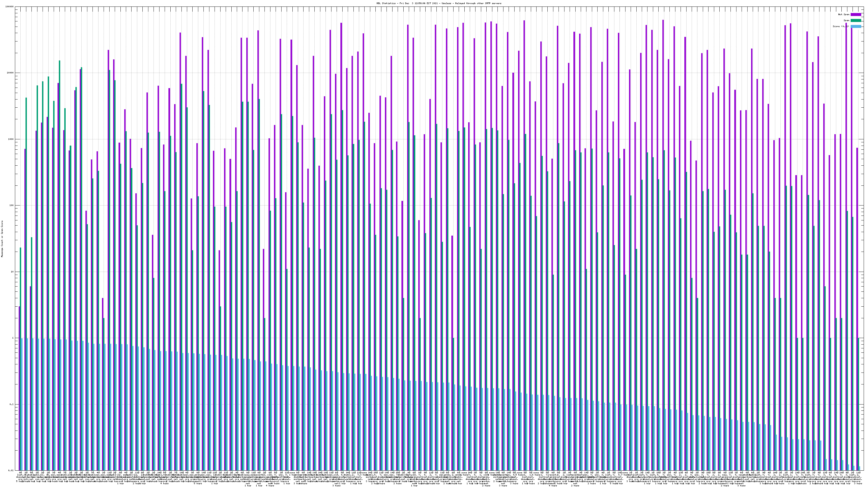Click the 'Score (0..1)' legend label text
This screenshot has width=868, height=488.
point(841,26)
